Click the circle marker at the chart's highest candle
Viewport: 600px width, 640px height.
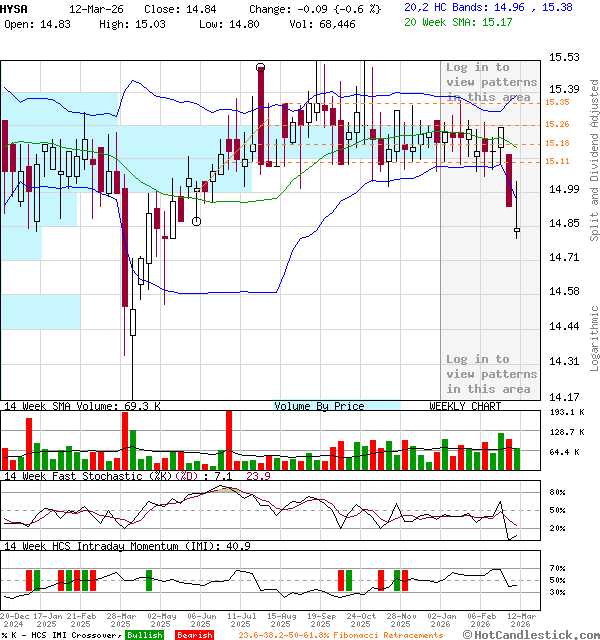[261, 67]
